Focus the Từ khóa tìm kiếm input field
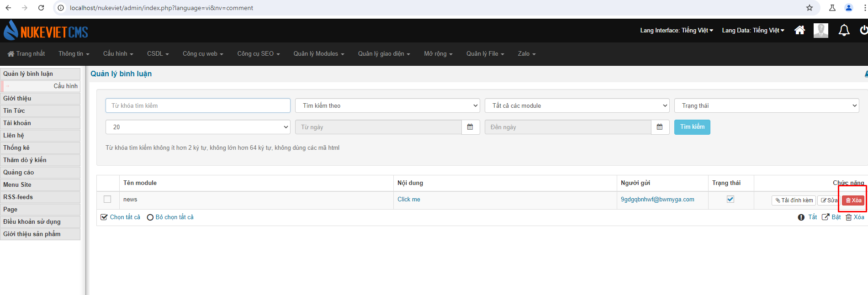The height and width of the screenshot is (295, 868). click(198, 105)
